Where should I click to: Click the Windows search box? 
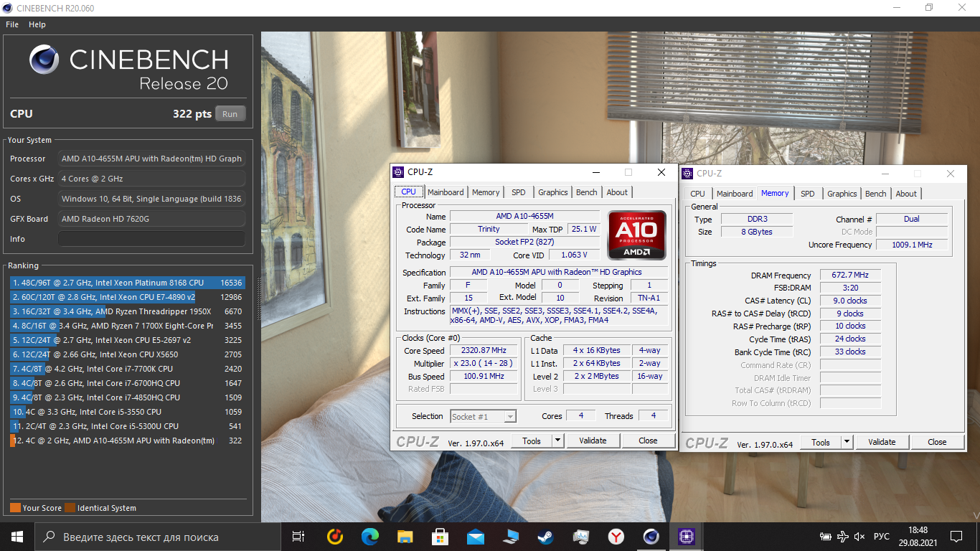tap(157, 536)
